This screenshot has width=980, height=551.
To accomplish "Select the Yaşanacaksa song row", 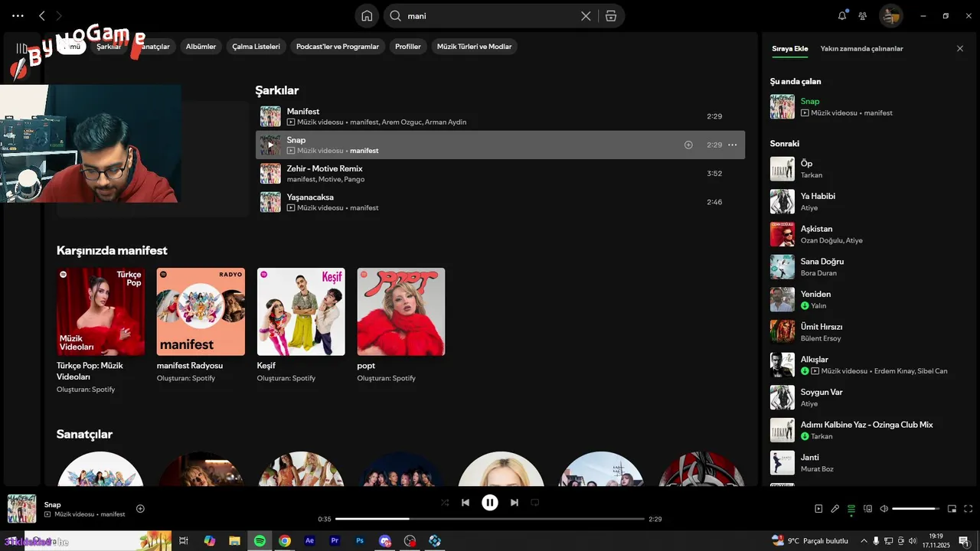I will click(x=500, y=202).
